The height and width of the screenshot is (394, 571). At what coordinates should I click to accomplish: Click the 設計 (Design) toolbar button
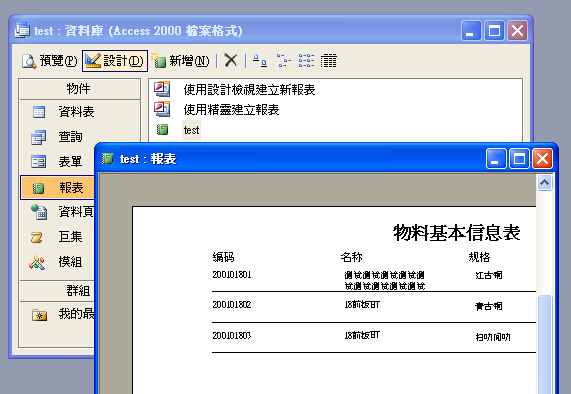point(115,61)
